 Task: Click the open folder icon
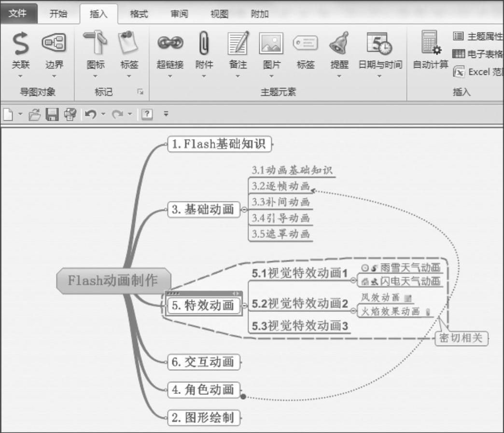pyautogui.click(x=34, y=114)
